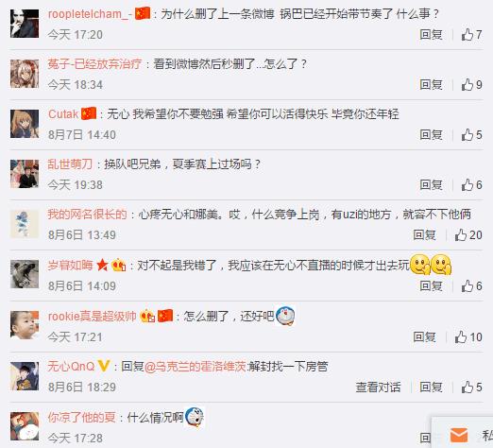Like 无心QnQ's reply comment

click(x=471, y=387)
